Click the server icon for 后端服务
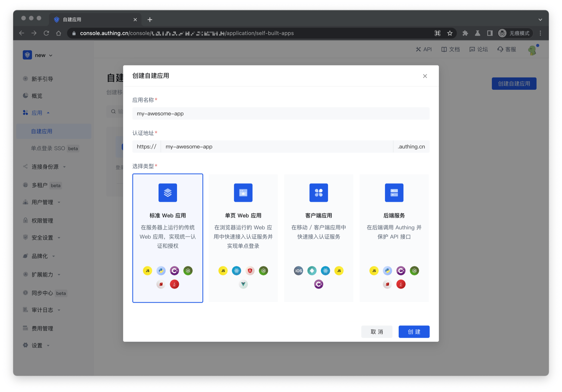 (394, 193)
